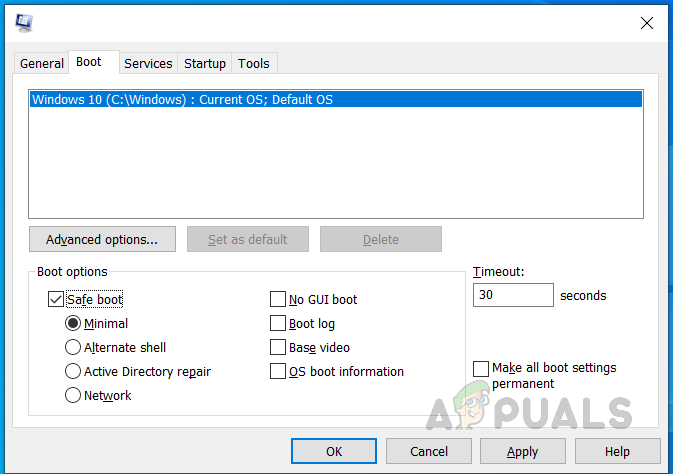Choose the Network safe boot option
673x474 pixels.
coord(73,395)
